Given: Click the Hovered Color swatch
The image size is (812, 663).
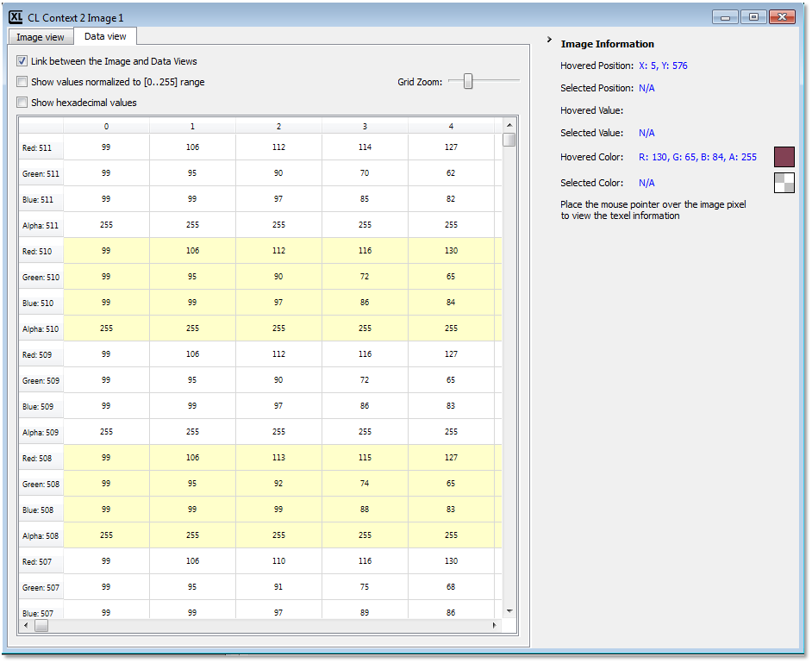Looking at the screenshot, I should 784,157.
